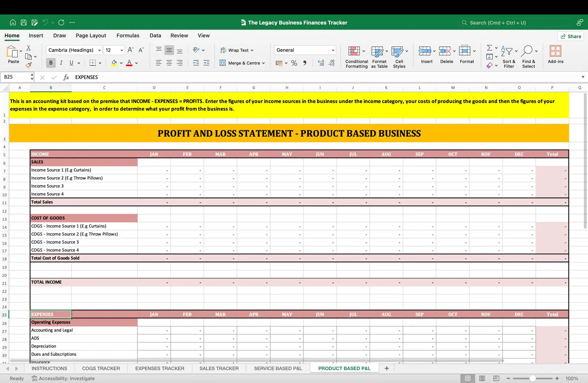Expand the font colour dropdown arrow
This screenshot has height=383, width=588.
coord(136,63)
